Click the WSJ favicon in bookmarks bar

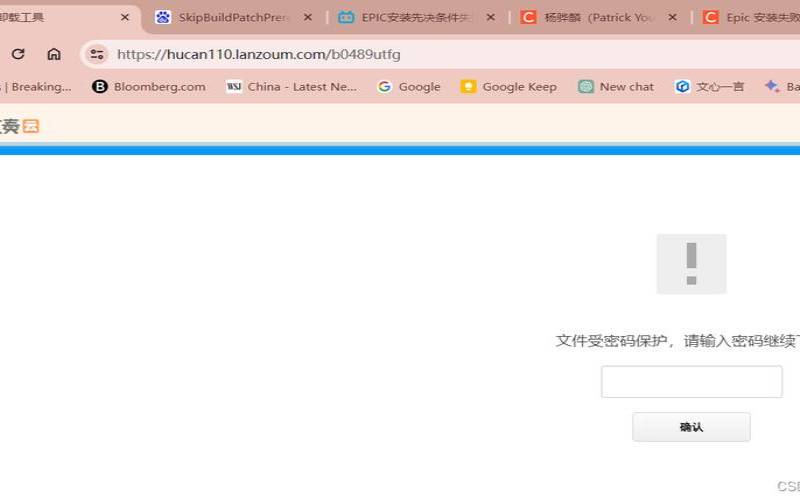tap(234, 87)
